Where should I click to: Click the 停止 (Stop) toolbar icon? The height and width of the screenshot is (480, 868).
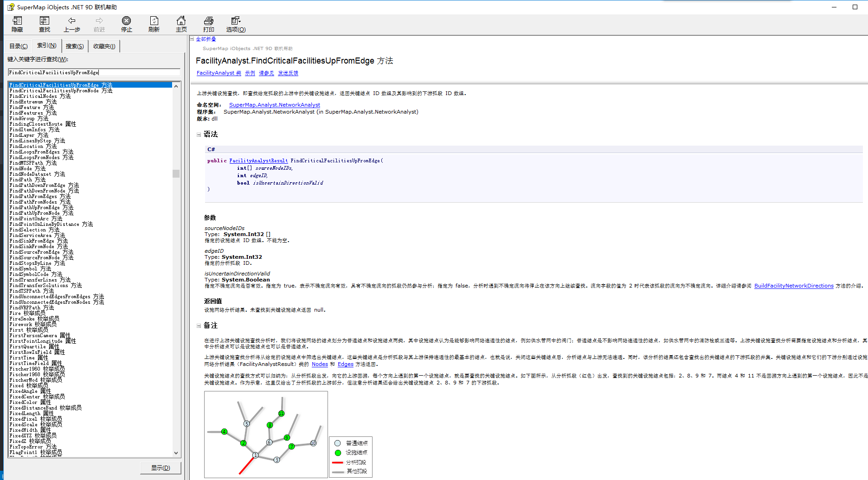tap(127, 24)
